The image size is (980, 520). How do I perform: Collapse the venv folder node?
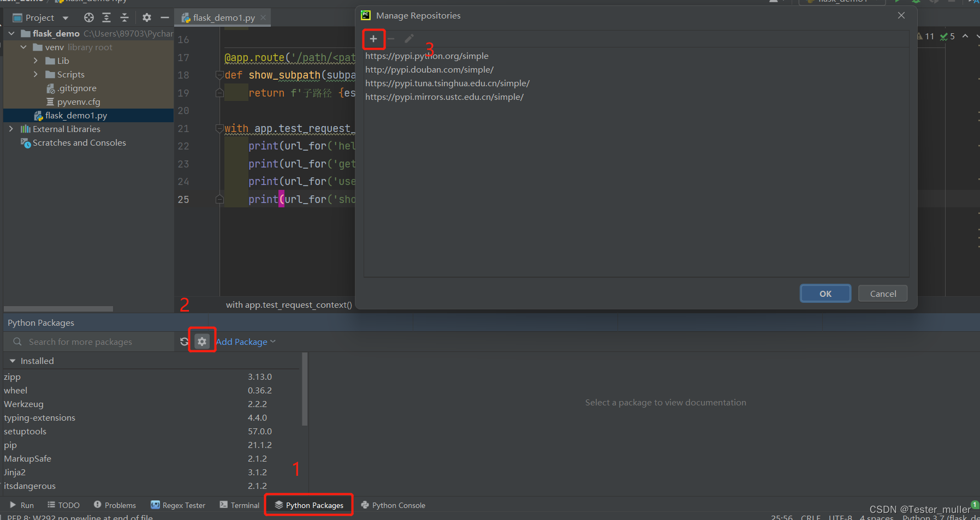click(23, 47)
